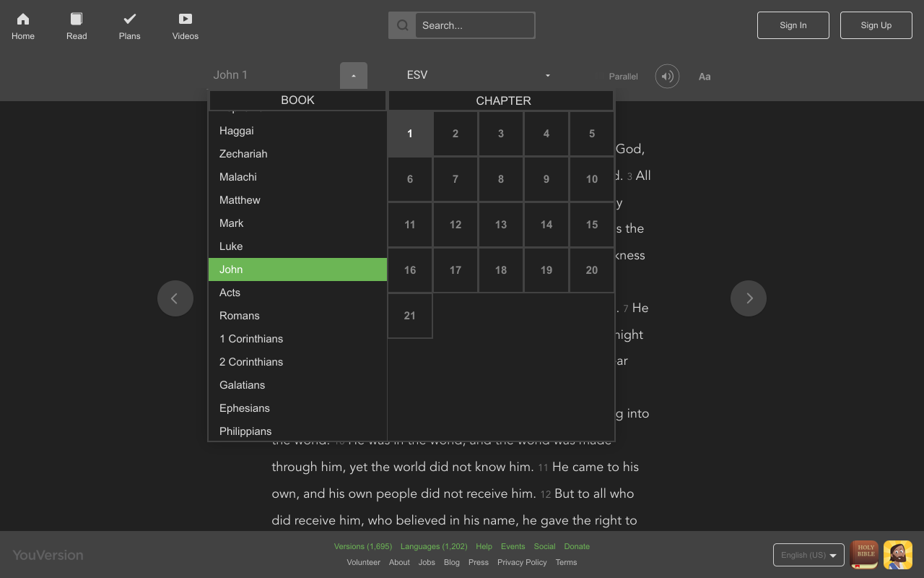This screenshot has height=578, width=924.
Task: Open the Read section
Action: click(x=76, y=25)
